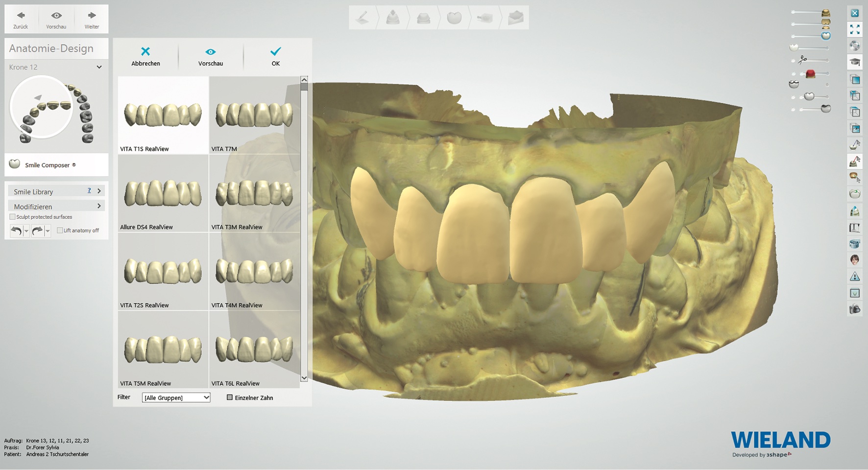Image resolution: width=868 pixels, height=470 pixels.
Task: Select the top-face cube view icon
Action: [x=855, y=112]
